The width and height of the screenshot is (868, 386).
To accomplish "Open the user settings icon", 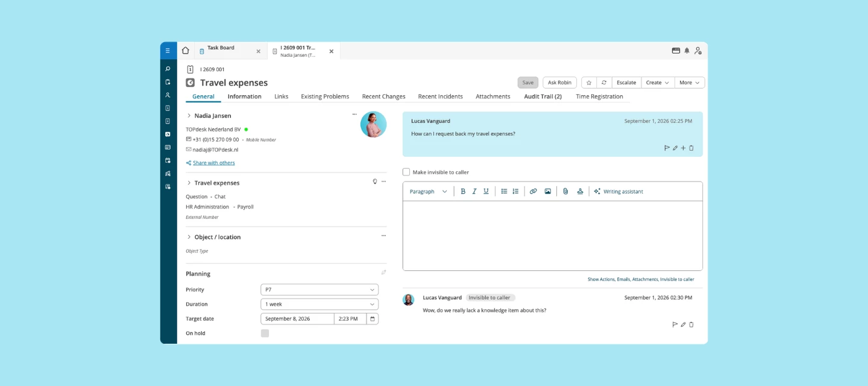I will coord(698,51).
